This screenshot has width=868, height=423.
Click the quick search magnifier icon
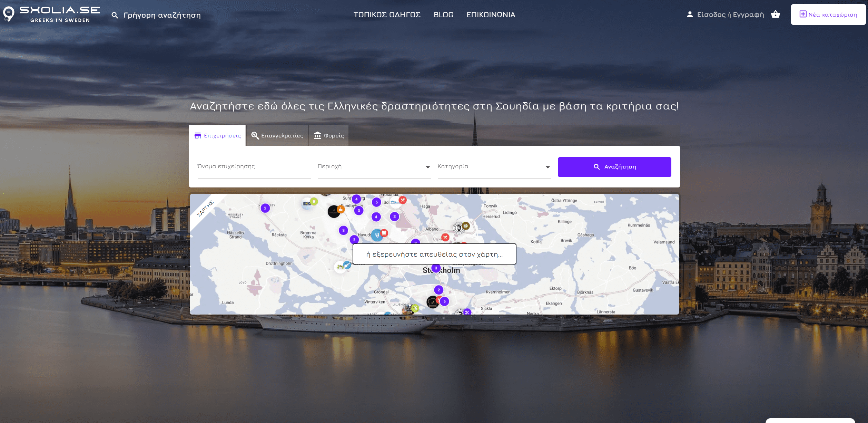[x=115, y=15]
